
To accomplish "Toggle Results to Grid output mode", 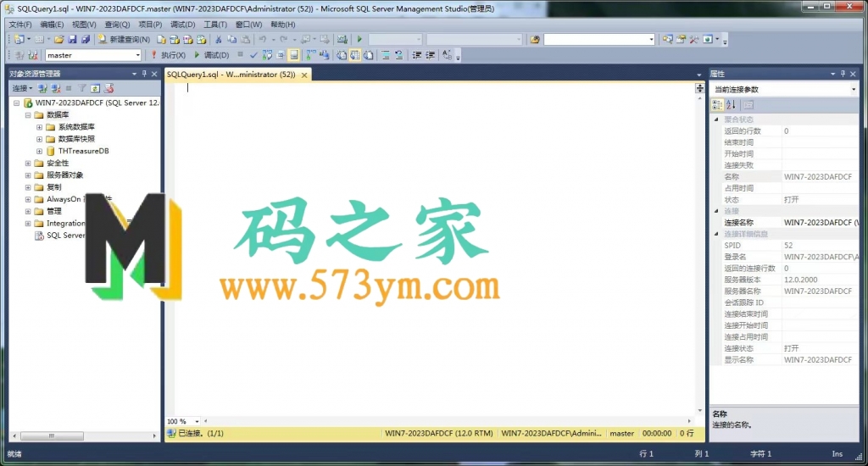I will point(354,55).
